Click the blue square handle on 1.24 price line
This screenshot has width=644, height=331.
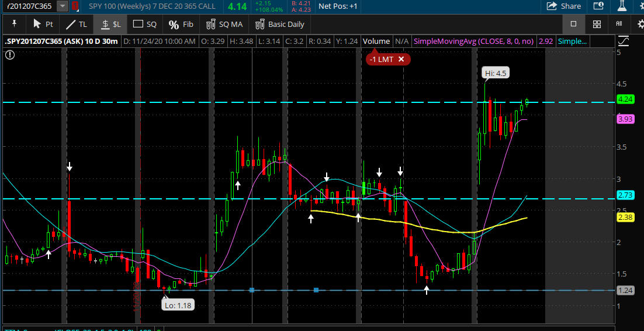[252, 290]
